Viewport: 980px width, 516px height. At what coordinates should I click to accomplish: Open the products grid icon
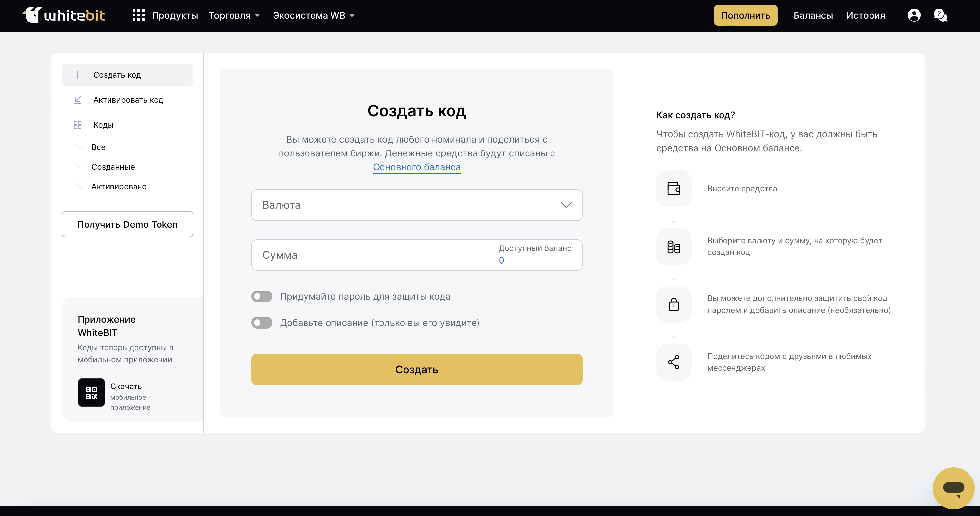(x=138, y=15)
